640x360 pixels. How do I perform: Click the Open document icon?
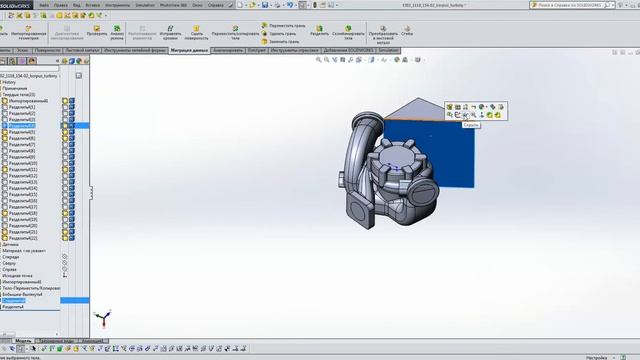pyautogui.click(x=252, y=5)
